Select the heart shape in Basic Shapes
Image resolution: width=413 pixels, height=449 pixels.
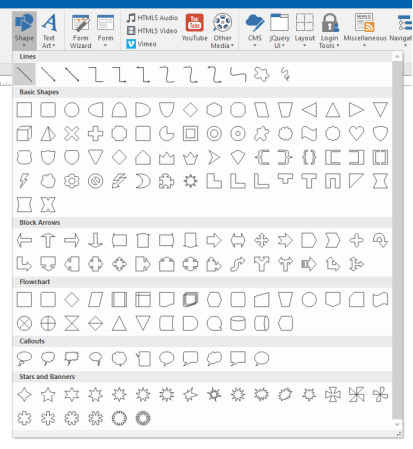click(356, 134)
